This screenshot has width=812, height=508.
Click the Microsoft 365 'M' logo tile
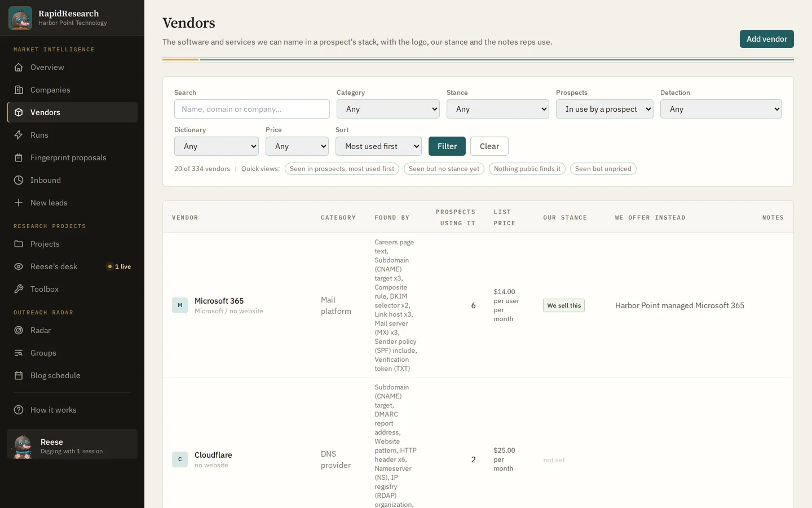point(180,305)
